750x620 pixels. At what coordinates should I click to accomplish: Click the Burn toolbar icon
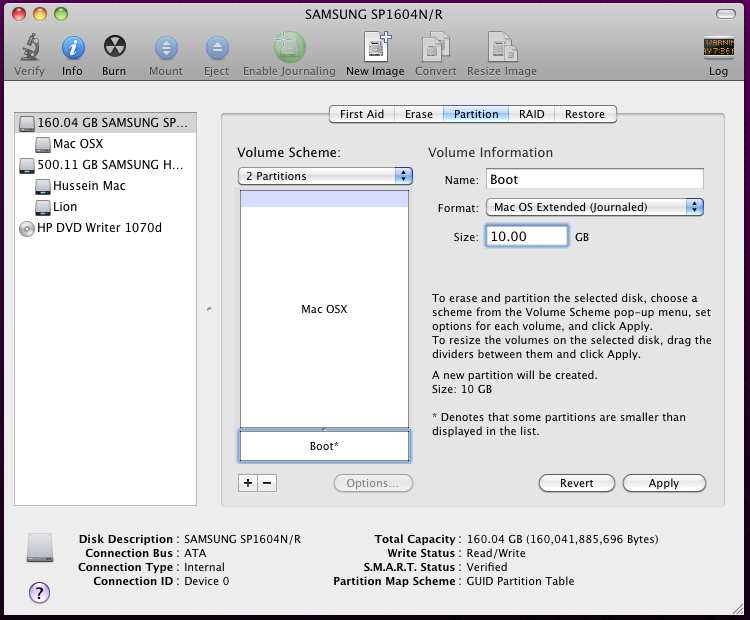(x=114, y=46)
